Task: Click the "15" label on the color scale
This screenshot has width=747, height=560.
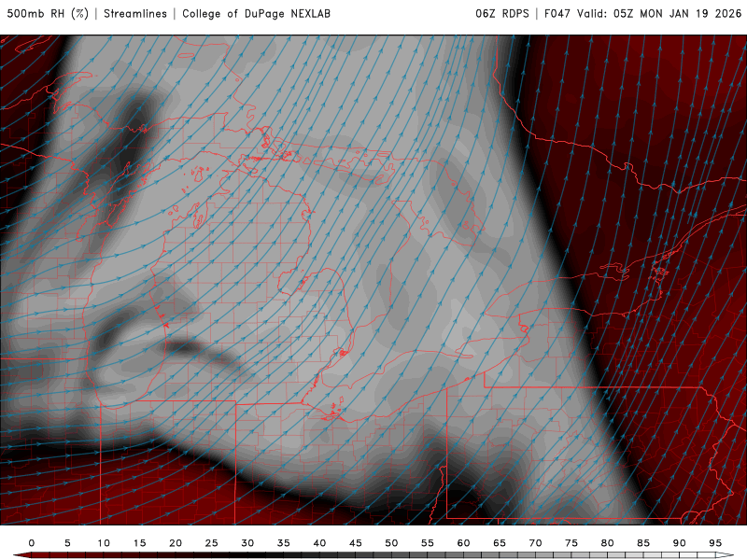Action: pyautogui.click(x=139, y=543)
